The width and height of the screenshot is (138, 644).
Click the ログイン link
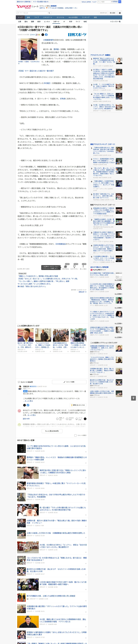[42, 8]
